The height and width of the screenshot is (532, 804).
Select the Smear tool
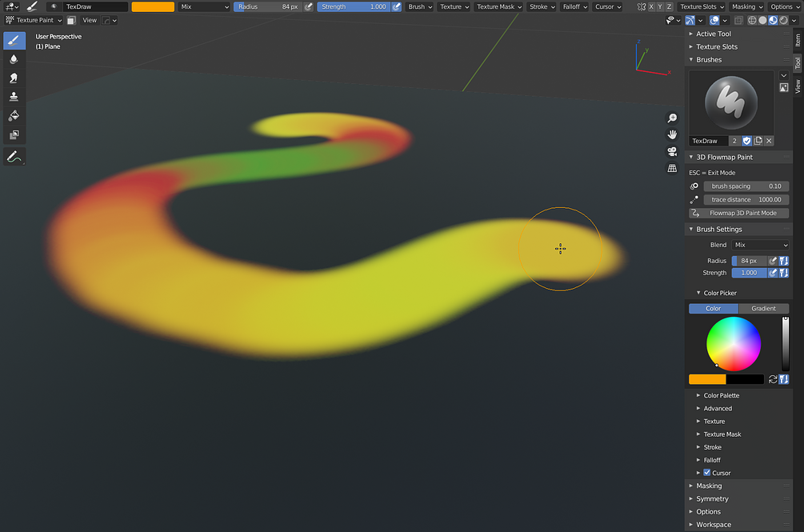[x=14, y=78]
